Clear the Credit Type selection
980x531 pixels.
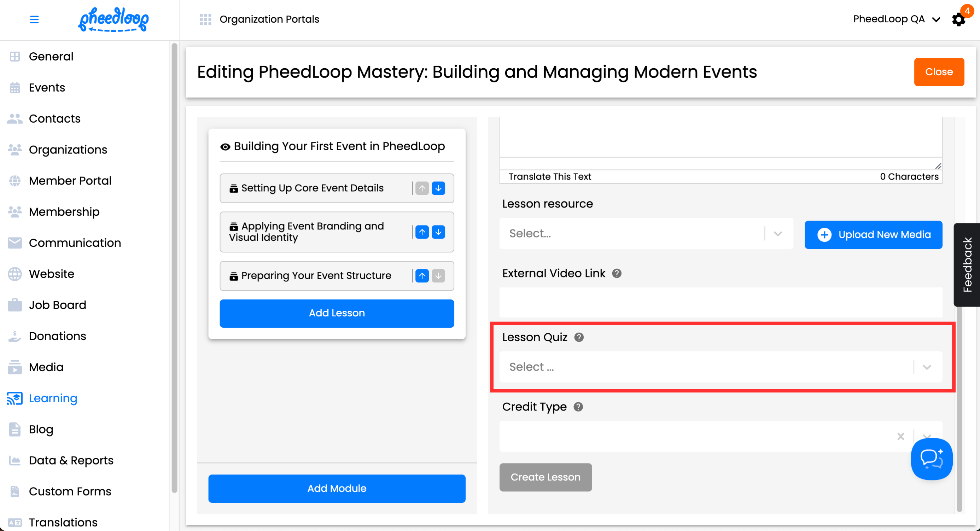pos(900,436)
